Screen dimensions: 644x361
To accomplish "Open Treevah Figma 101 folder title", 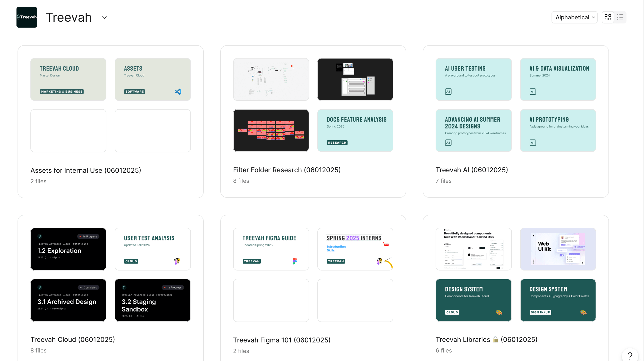I will pyautogui.click(x=282, y=340).
